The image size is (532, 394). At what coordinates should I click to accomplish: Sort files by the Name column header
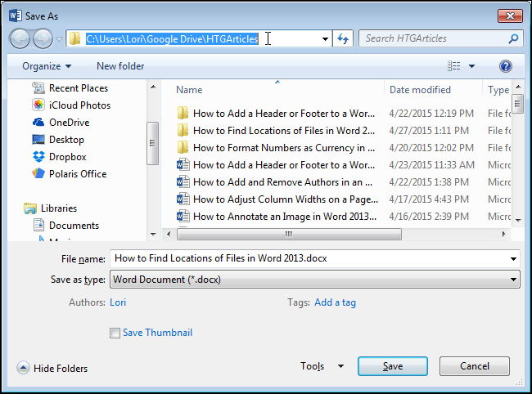[188, 90]
